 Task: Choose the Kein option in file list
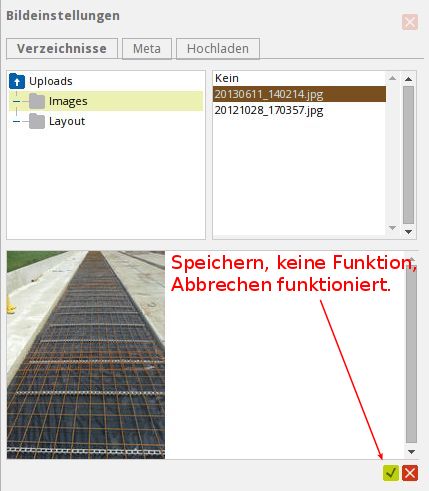tap(299, 78)
